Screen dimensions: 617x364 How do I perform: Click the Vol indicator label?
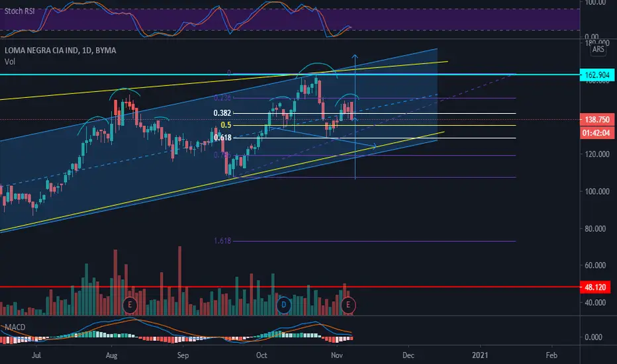(10, 62)
